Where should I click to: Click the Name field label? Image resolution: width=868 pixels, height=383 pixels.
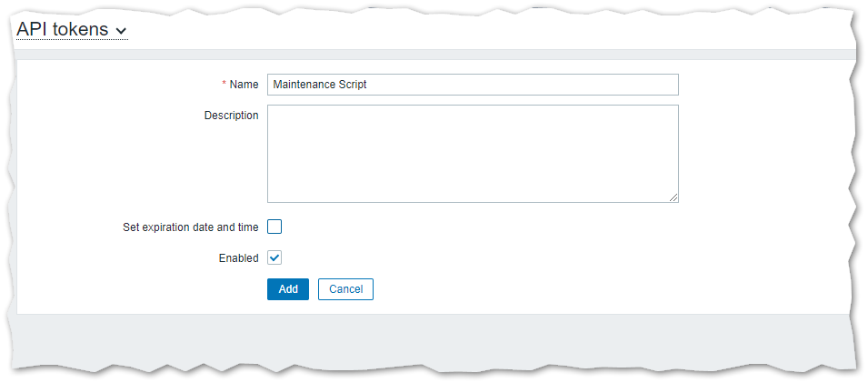[x=244, y=85]
